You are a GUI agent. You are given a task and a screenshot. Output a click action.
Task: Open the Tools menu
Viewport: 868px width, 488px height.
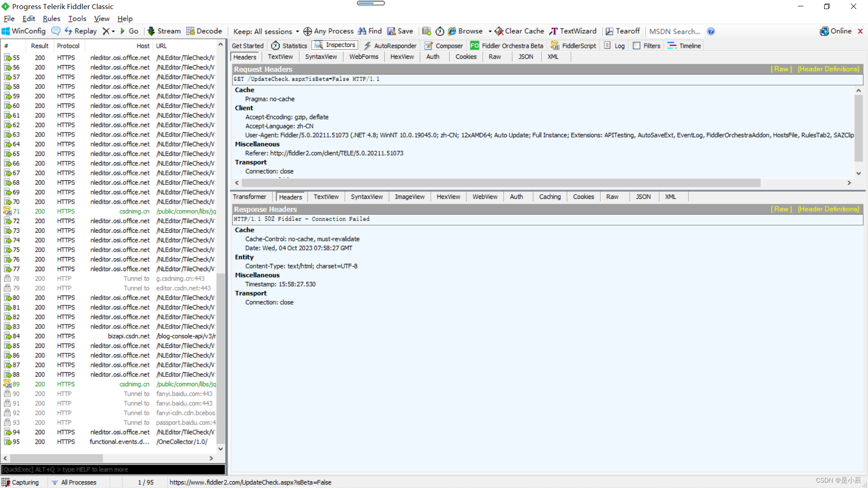77,19
